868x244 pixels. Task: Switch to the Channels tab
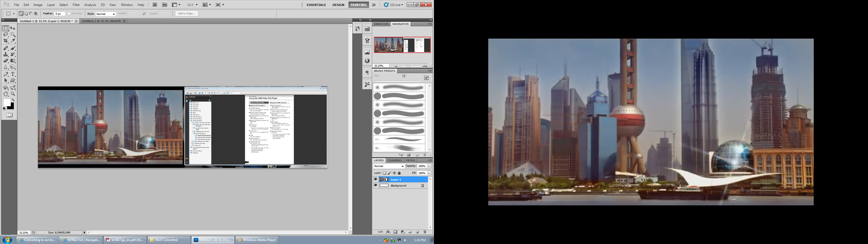395,160
